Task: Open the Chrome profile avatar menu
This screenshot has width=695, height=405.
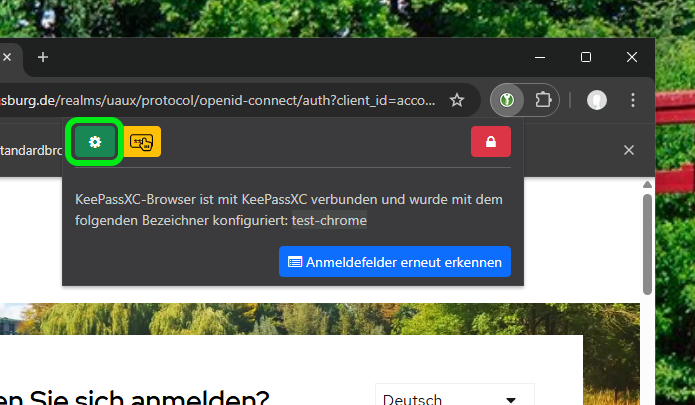Action: (597, 100)
